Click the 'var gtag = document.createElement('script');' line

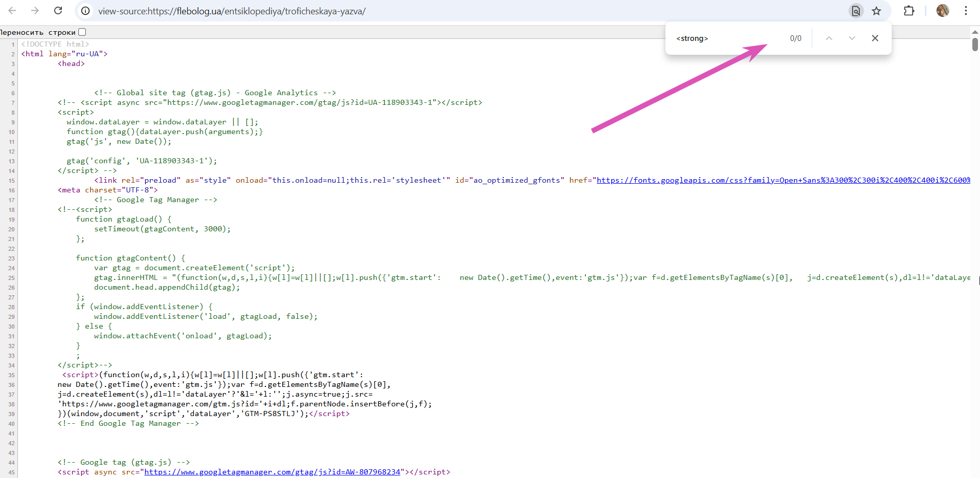[x=194, y=268]
